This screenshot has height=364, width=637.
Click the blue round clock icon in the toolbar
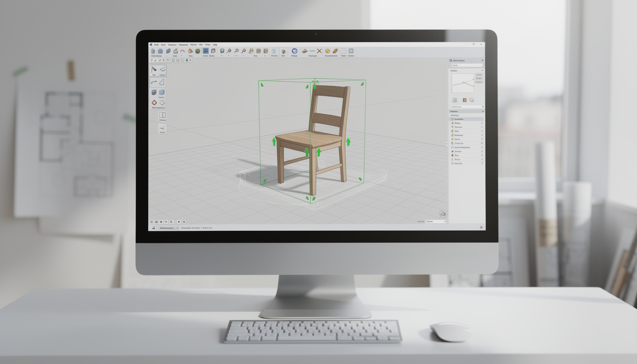coord(294,51)
